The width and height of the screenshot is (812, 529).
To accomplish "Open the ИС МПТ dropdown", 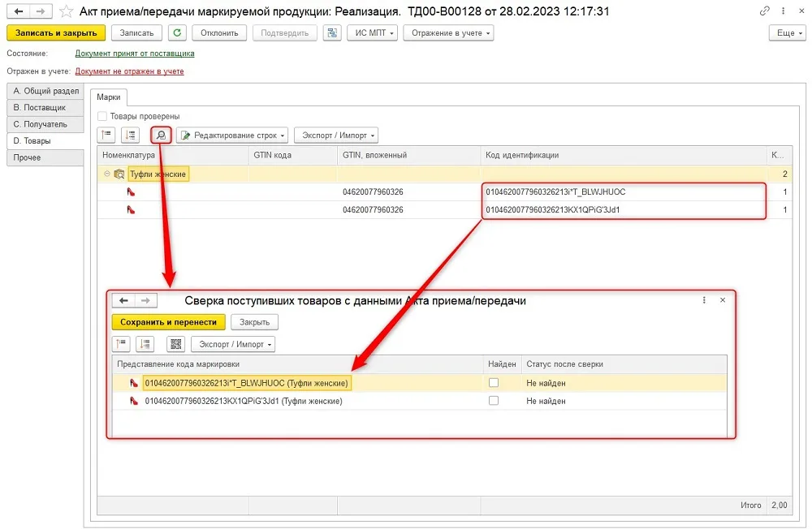I will 373,32.
